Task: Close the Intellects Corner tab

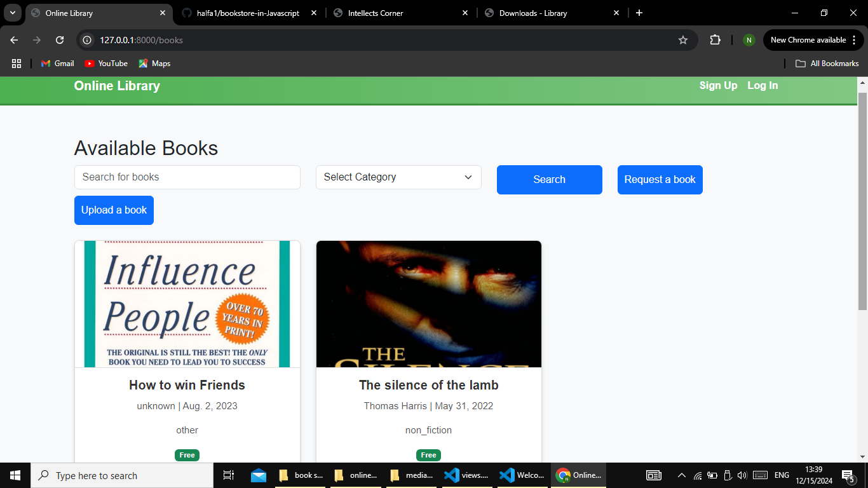Action: point(465,13)
